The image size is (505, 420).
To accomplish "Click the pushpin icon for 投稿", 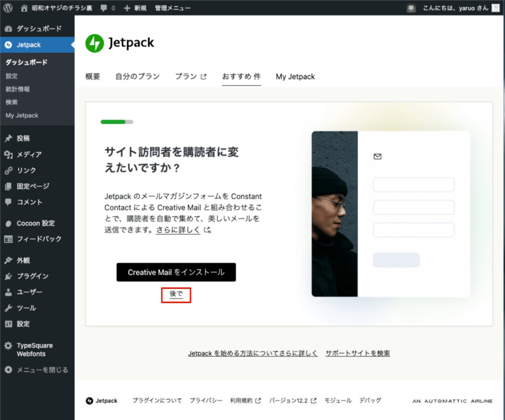I will coord(8,139).
